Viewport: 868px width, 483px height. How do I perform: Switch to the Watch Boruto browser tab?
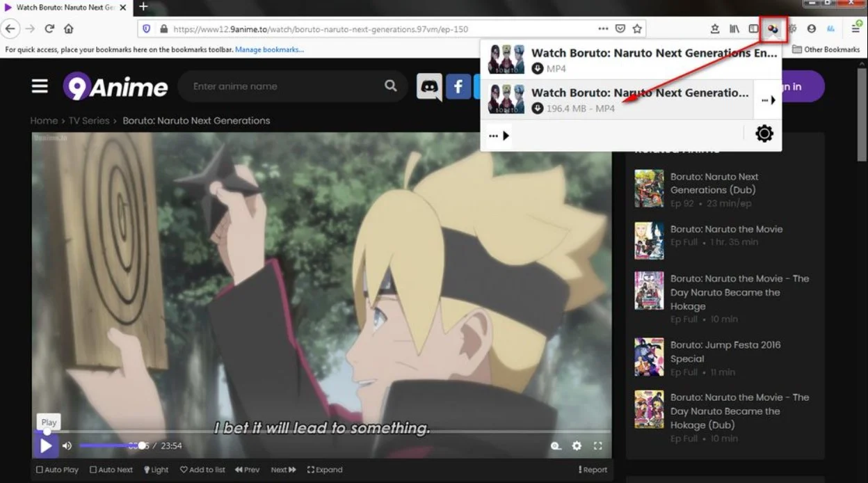tap(65, 8)
